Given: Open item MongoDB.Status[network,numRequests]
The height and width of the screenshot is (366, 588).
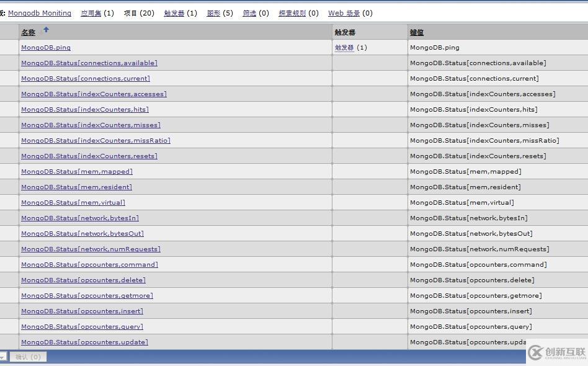Looking at the screenshot, I should tap(91, 249).
